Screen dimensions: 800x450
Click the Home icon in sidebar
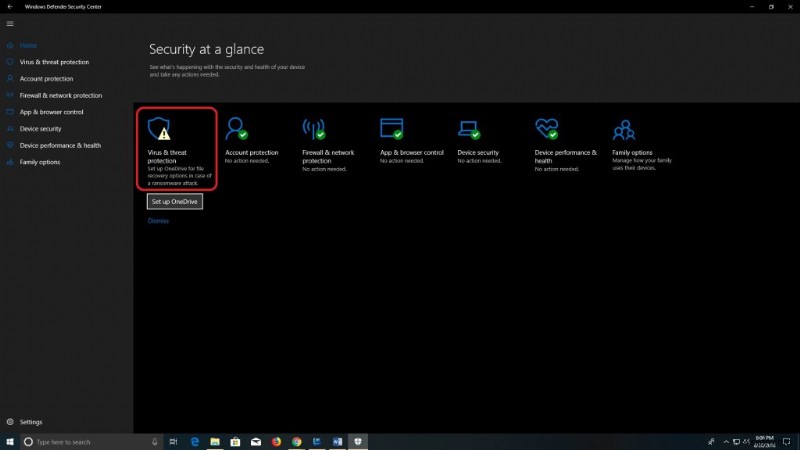pyautogui.click(x=10, y=45)
